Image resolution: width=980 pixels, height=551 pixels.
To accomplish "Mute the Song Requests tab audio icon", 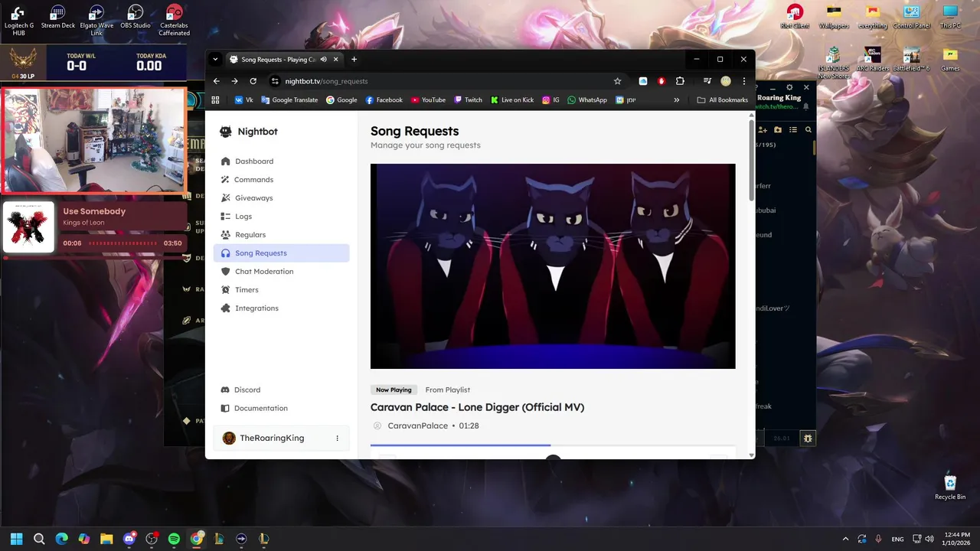I will coord(324,59).
